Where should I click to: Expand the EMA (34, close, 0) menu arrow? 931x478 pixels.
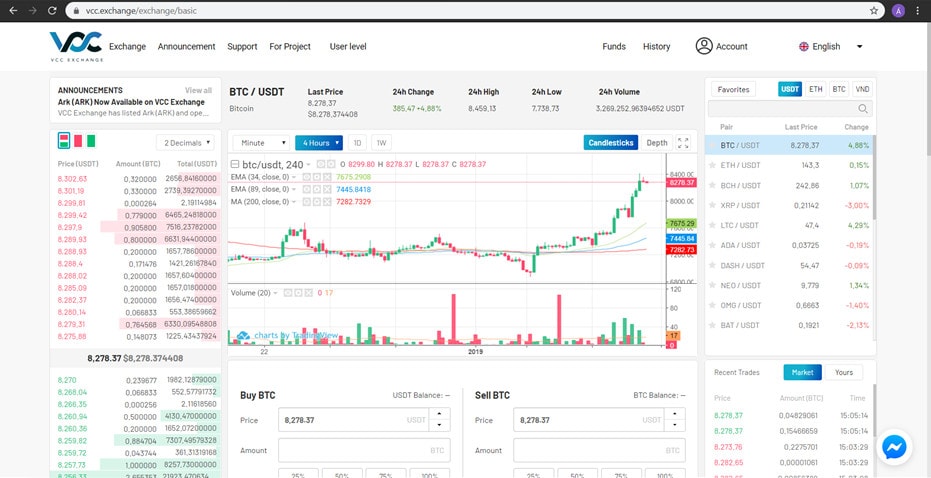pyautogui.click(x=293, y=177)
